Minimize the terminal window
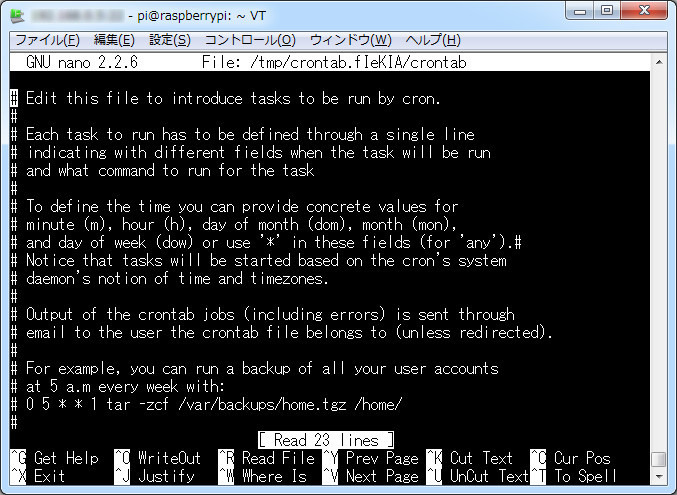Image resolution: width=677 pixels, height=495 pixels. click(x=580, y=10)
